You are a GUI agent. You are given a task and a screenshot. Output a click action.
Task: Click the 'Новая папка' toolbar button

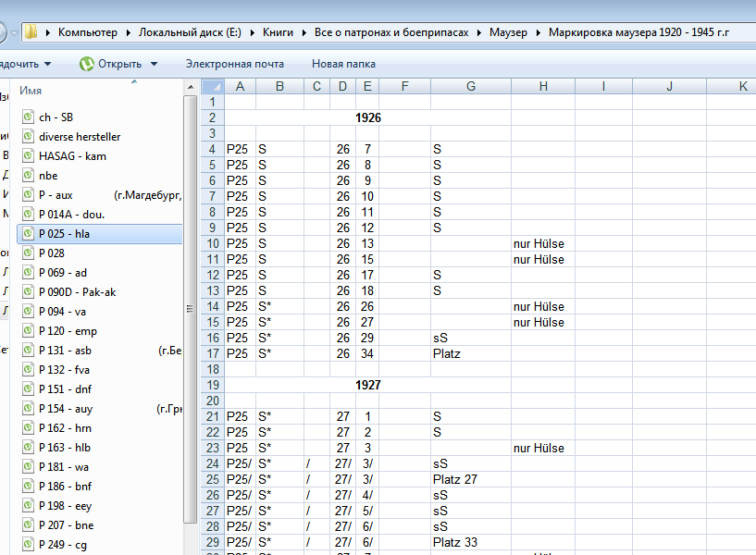click(343, 64)
